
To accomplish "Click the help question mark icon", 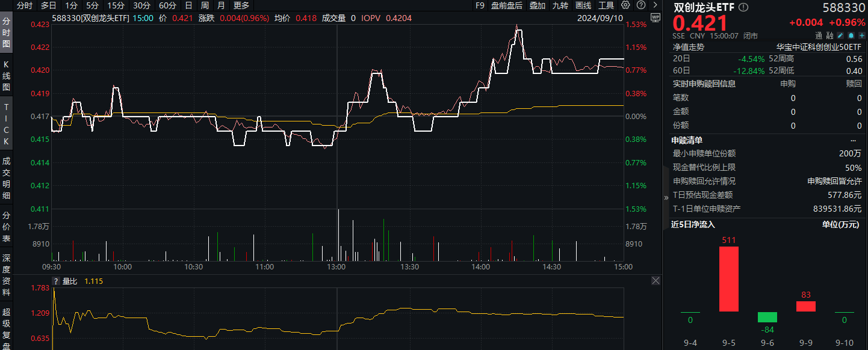I will pos(640,5).
